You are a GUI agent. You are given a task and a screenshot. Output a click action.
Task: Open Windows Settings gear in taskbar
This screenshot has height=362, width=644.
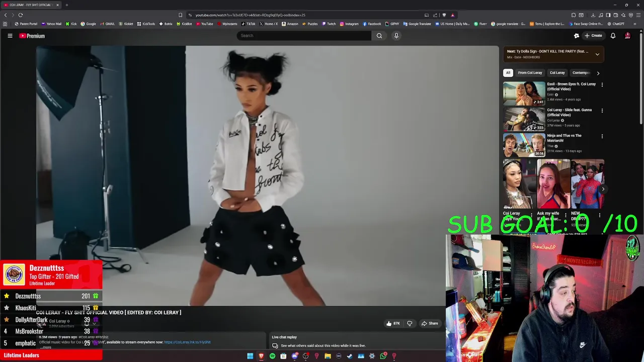click(x=372, y=356)
